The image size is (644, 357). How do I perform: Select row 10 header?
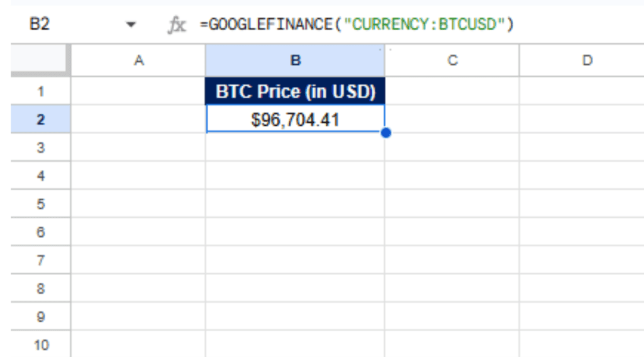pyautogui.click(x=41, y=345)
